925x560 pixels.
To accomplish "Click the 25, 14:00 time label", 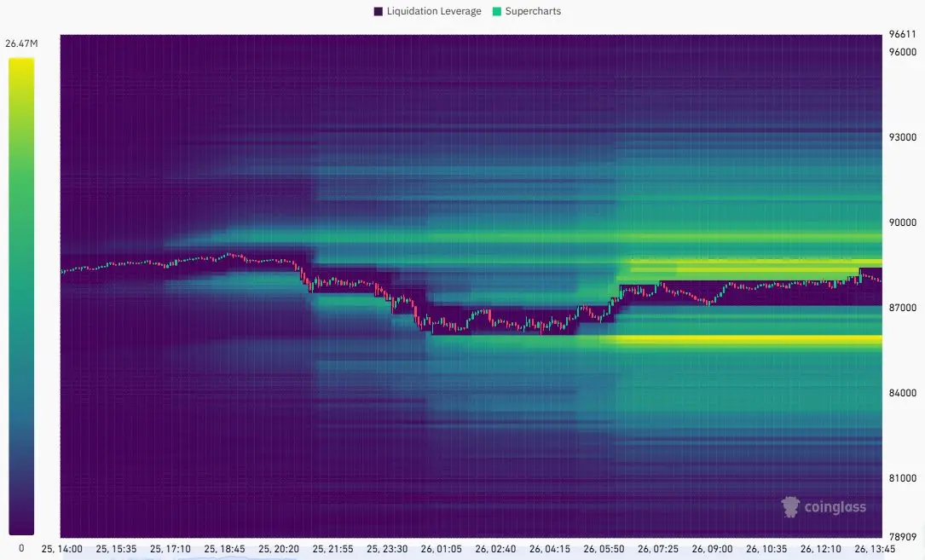I will click(62, 549).
